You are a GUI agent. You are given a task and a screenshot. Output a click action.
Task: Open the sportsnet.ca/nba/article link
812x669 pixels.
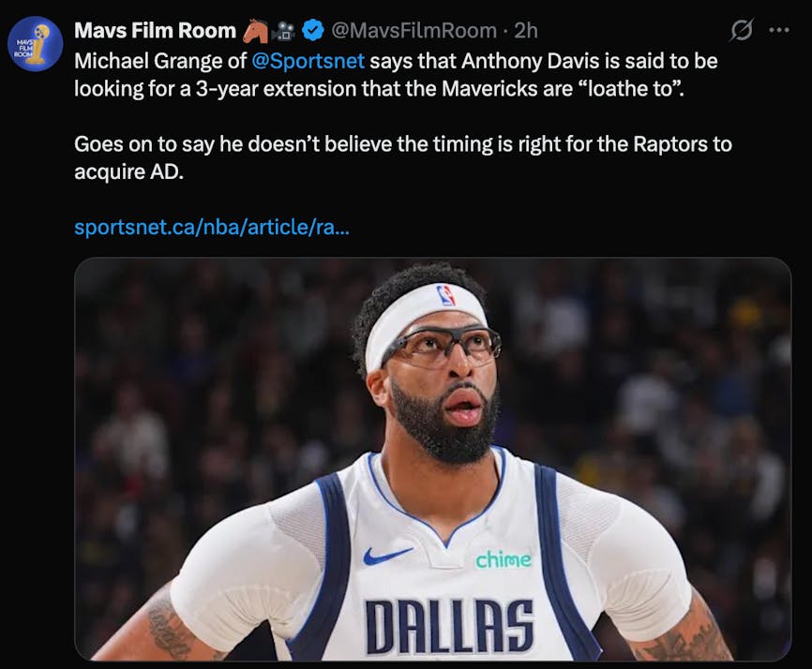212,227
